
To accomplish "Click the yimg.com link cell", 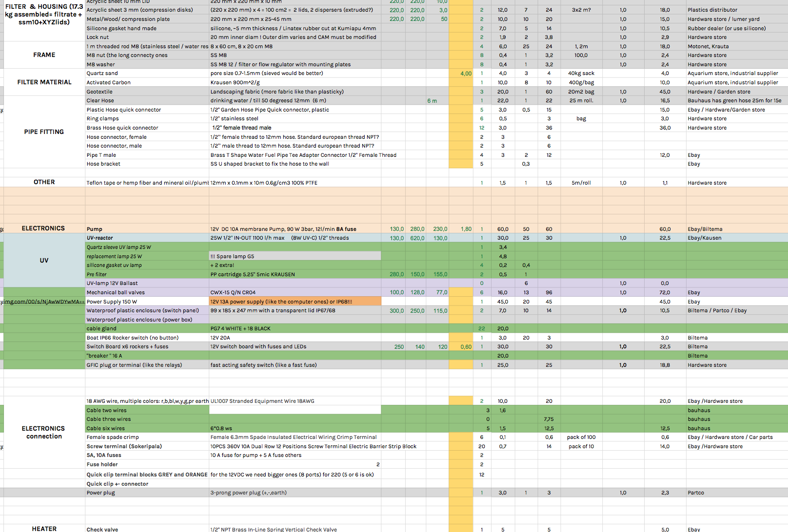I will tap(42, 302).
